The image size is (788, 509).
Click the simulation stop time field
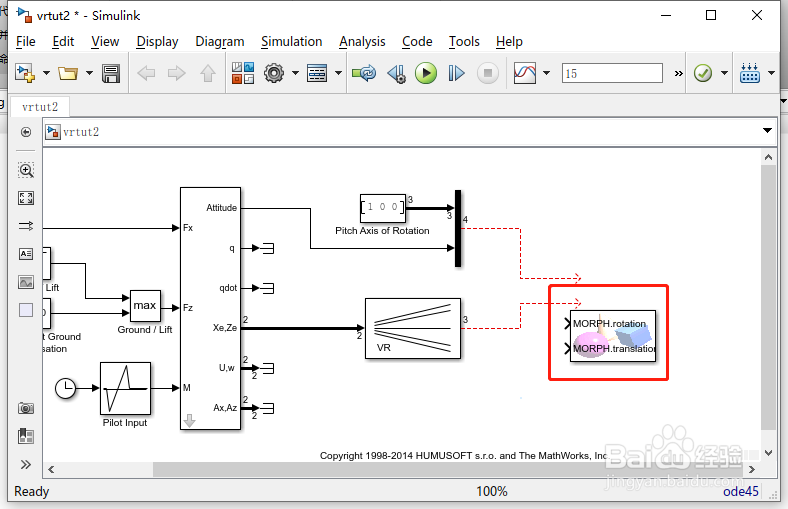click(612, 73)
